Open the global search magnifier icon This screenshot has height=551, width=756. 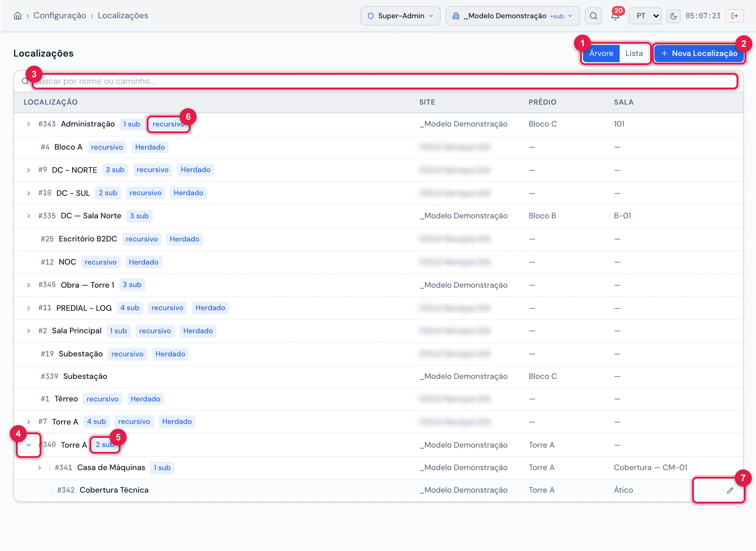click(x=593, y=16)
